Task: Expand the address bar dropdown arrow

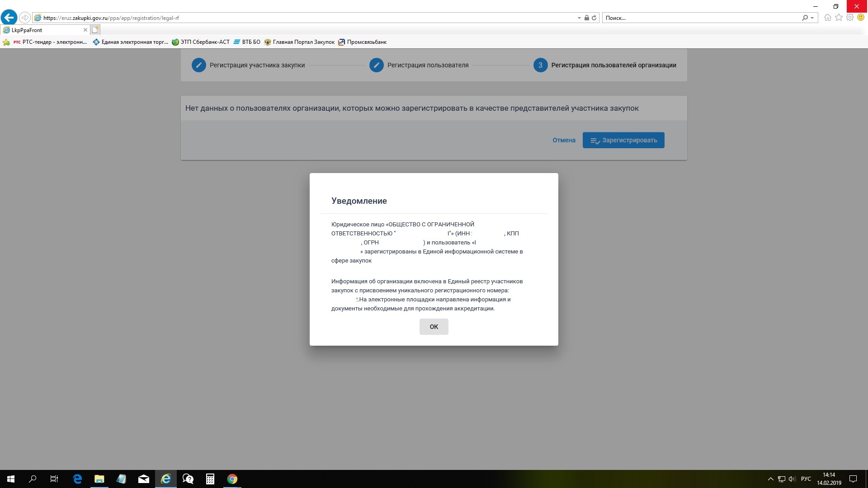Action: [579, 18]
